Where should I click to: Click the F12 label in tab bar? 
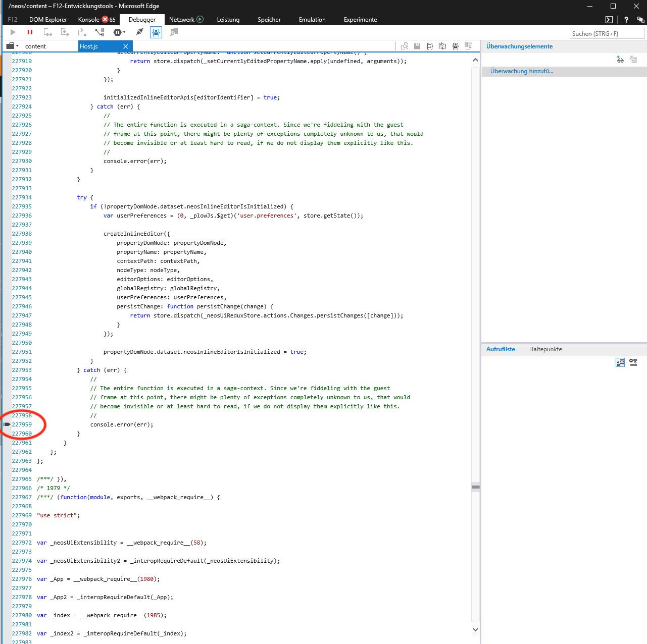tap(13, 20)
